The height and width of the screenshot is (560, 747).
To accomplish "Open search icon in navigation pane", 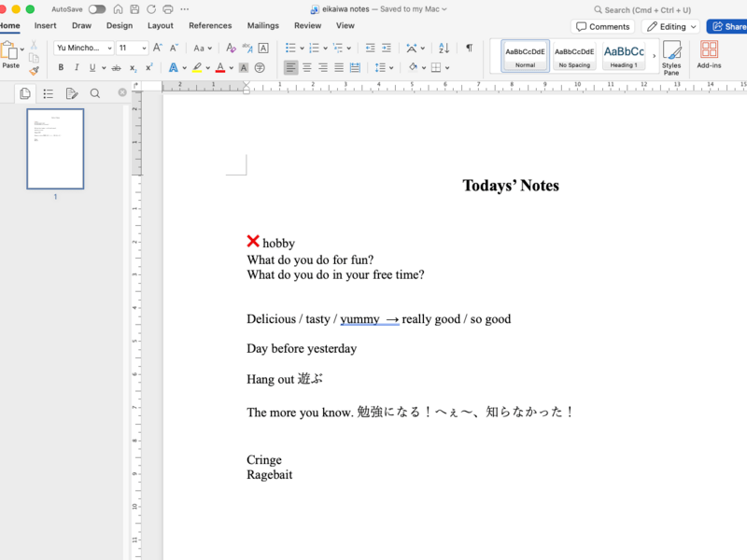I will [95, 93].
